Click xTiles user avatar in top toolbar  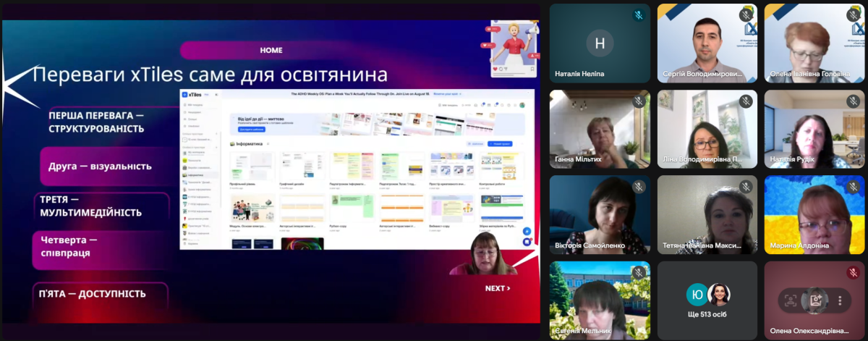(x=522, y=105)
